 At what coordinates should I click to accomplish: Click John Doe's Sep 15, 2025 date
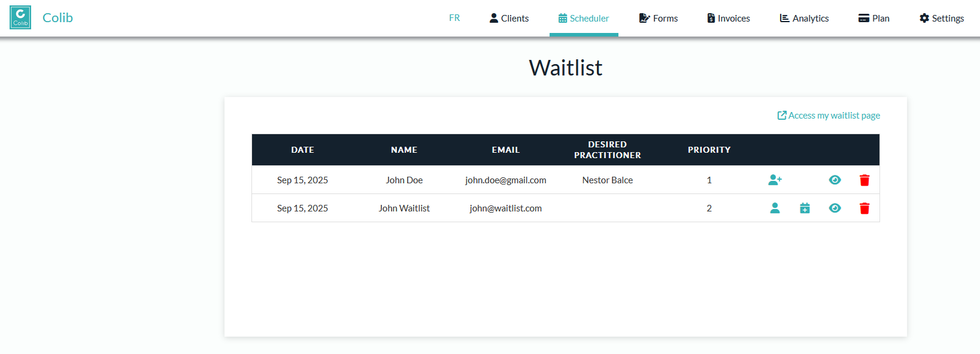(302, 180)
